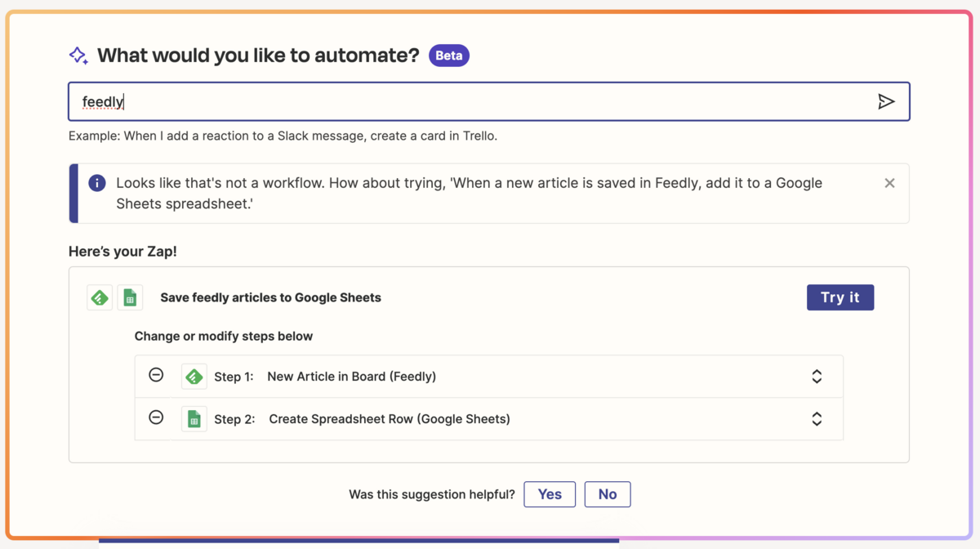
Task: Click the Feedly icon in Step 1
Action: [x=194, y=377]
